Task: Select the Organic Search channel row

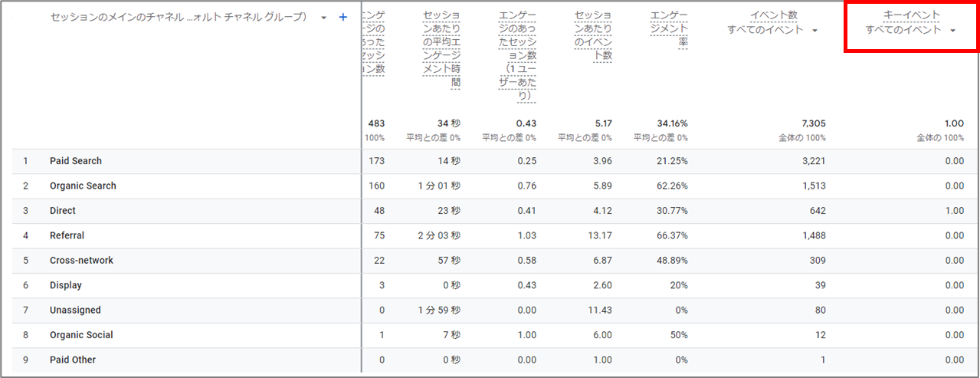Action: tap(82, 186)
